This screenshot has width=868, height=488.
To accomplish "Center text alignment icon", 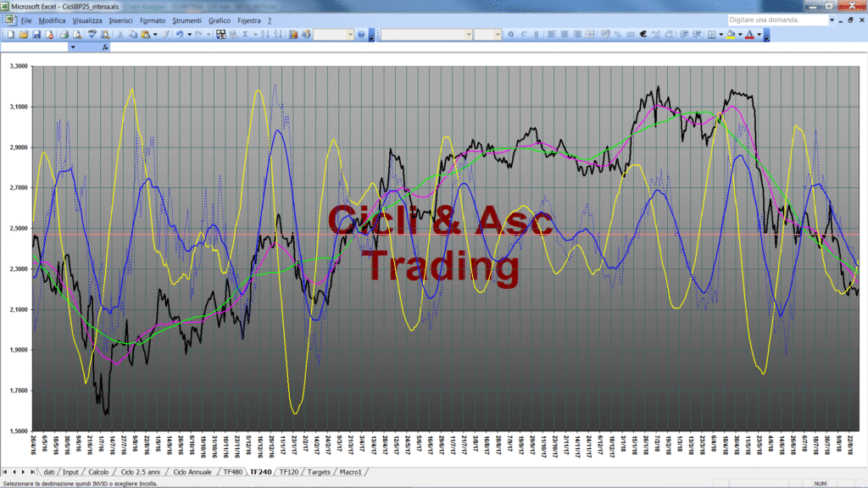I will click(x=564, y=34).
